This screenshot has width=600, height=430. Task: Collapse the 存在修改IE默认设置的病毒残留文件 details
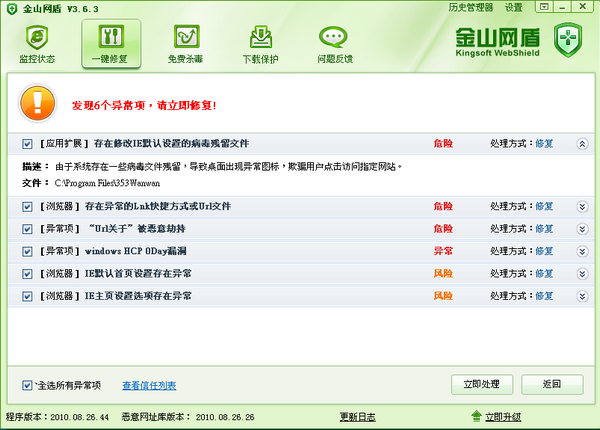point(582,144)
